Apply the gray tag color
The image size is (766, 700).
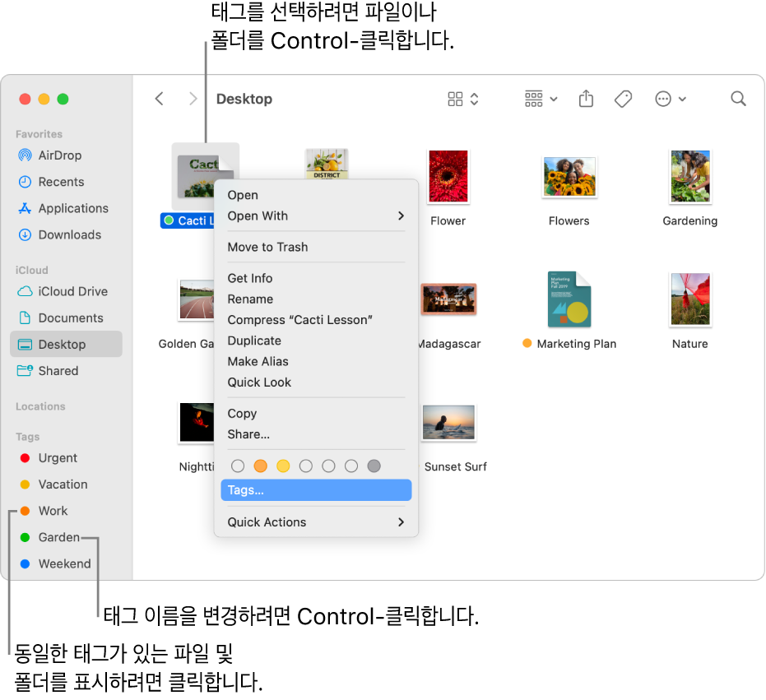point(374,466)
